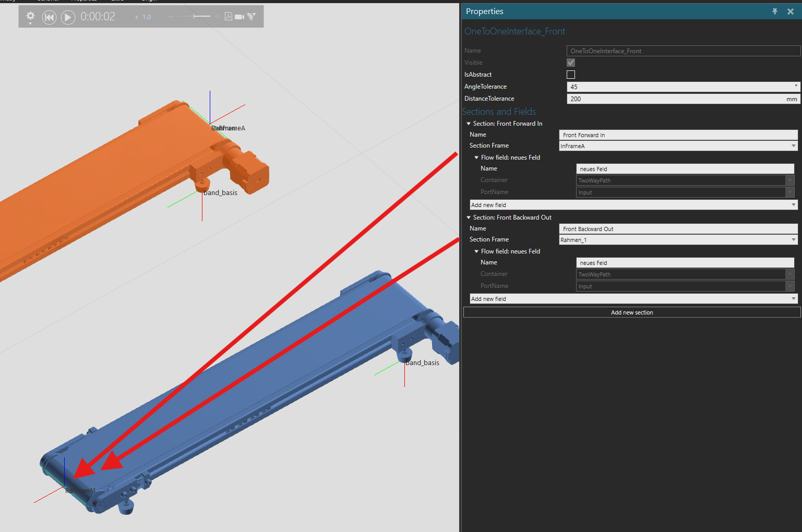
Task: Click the video camera record icon
Action: [240, 17]
